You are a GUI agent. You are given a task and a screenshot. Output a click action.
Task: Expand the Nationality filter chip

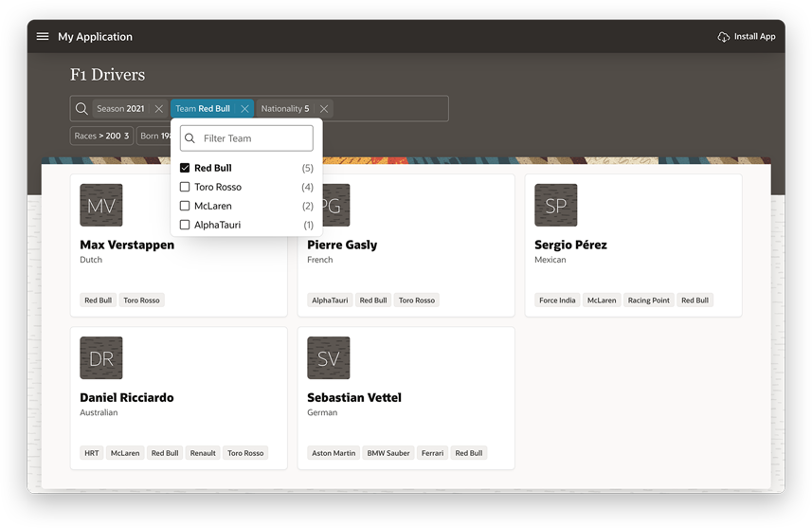click(x=284, y=109)
